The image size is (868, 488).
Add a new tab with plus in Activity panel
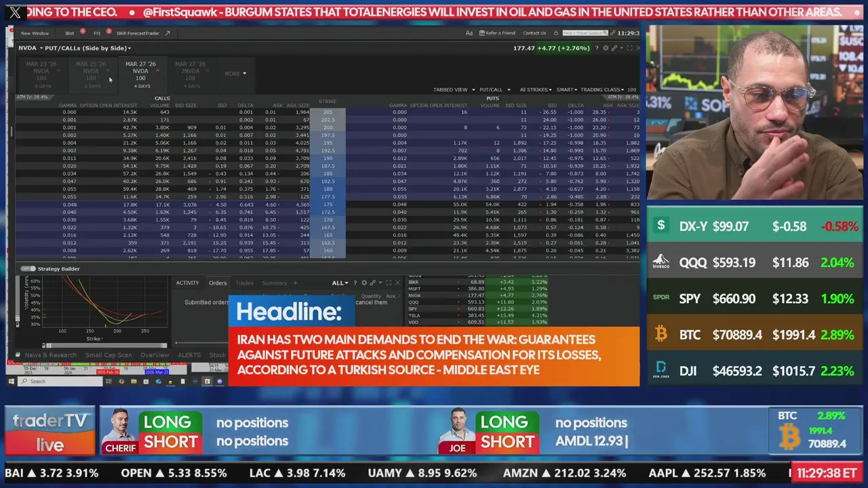pyautogui.click(x=295, y=283)
